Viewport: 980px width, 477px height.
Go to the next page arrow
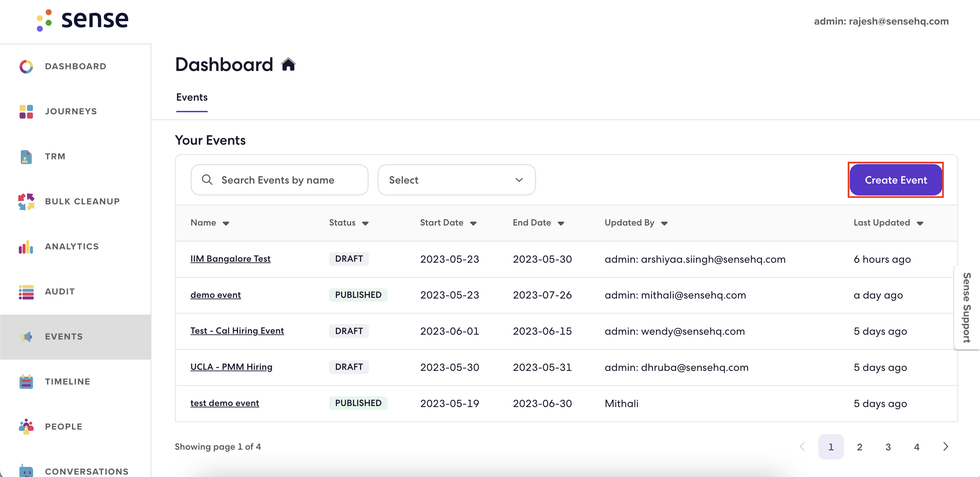(946, 447)
